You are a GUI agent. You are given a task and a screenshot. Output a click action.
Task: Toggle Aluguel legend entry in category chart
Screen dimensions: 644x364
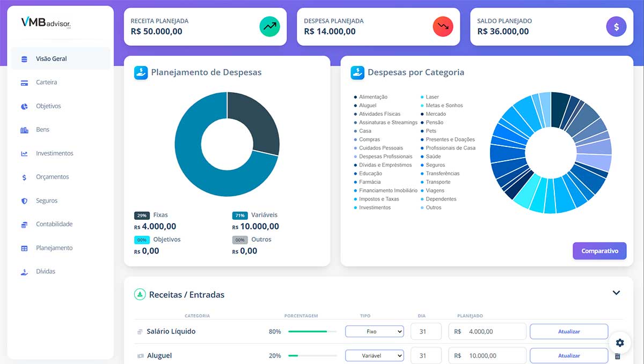coord(365,106)
